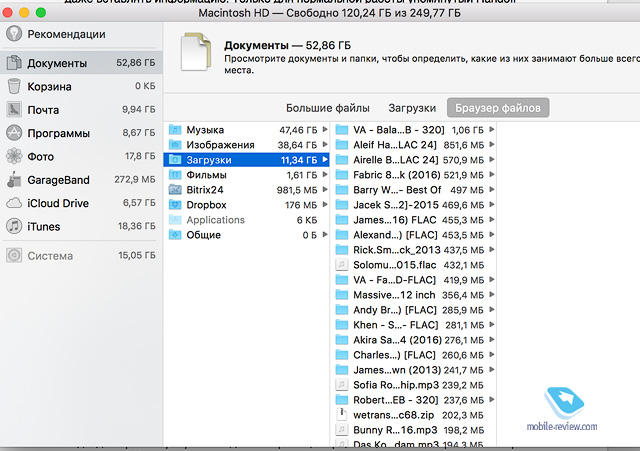The height and width of the screenshot is (451, 640).
Task: Select Jacek S...2]-2015 folder row
Action: [414, 205]
